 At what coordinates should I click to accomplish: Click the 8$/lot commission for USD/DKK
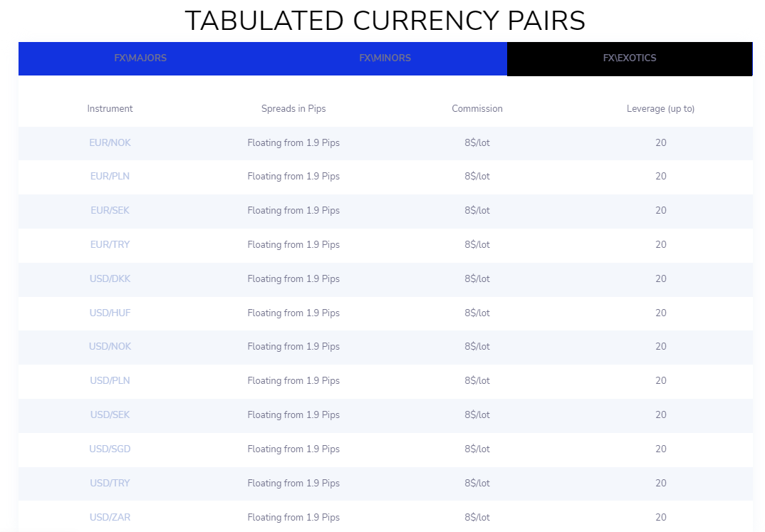pos(477,279)
